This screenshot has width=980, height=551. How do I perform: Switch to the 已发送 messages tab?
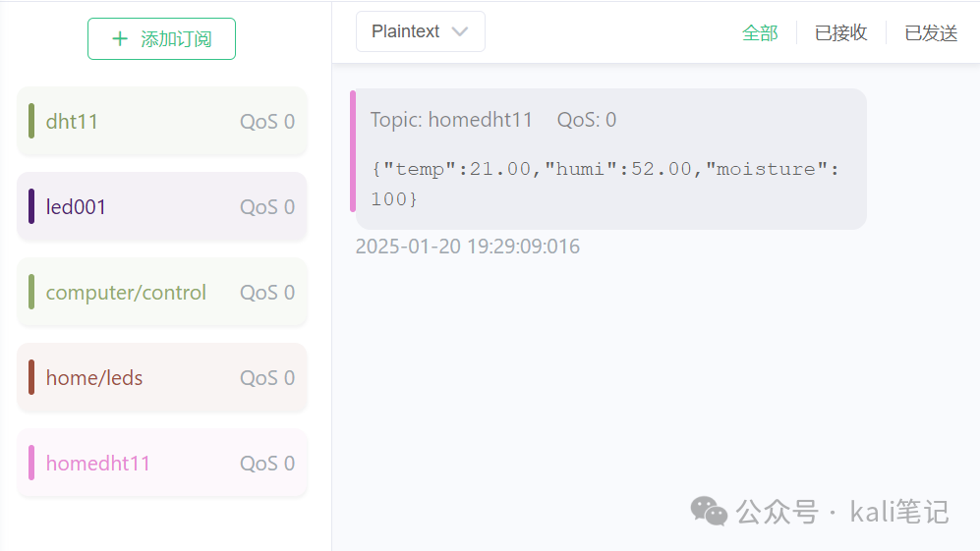931,32
